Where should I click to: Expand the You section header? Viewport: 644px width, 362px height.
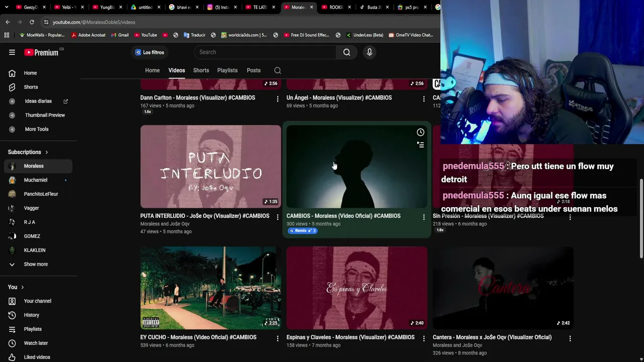pyautogui.click(x=16, y=287)
